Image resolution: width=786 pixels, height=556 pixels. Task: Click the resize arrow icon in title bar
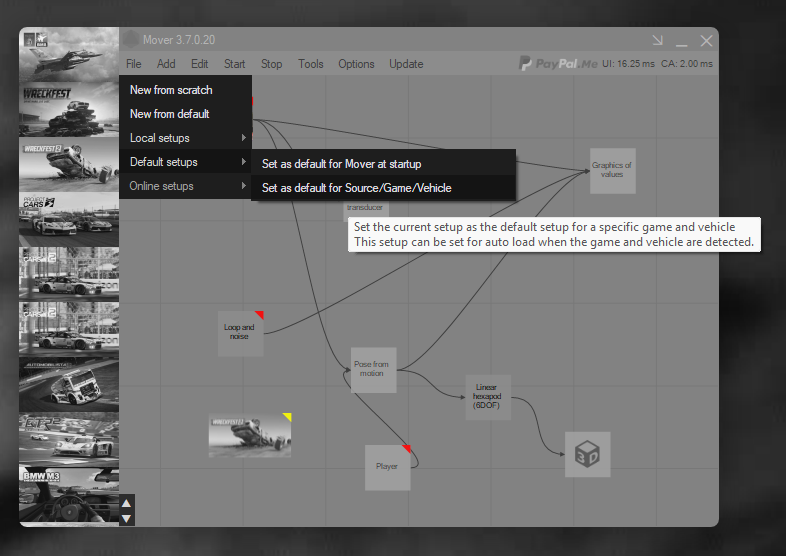pyautogui.click(x=657, y=41)
